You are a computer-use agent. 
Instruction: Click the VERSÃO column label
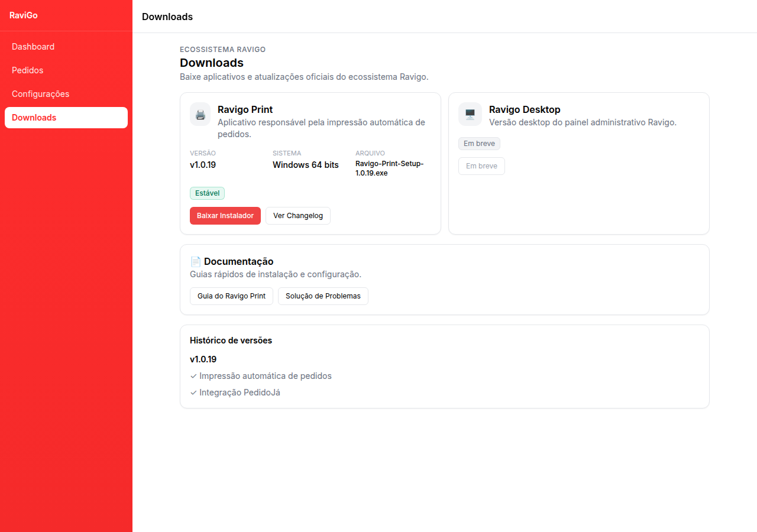coord(203,153)
